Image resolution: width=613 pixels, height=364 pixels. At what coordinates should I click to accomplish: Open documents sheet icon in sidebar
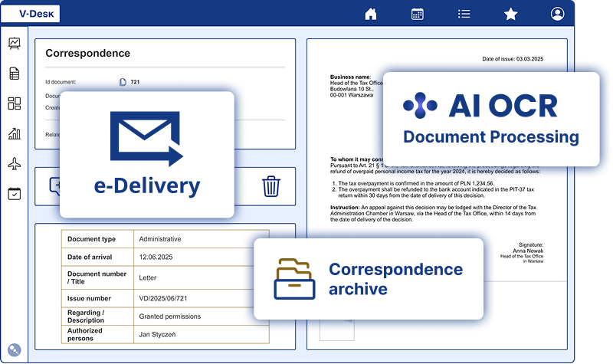click(x=15, y=74)
